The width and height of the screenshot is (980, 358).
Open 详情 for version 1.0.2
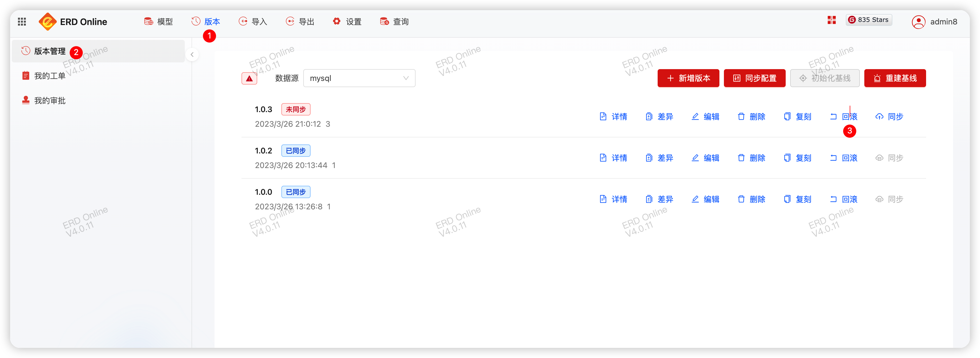pos(613,158)
